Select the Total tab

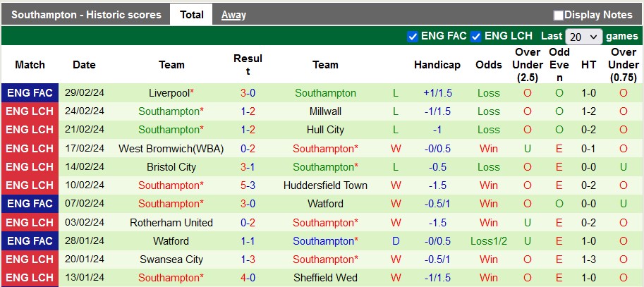191,14
